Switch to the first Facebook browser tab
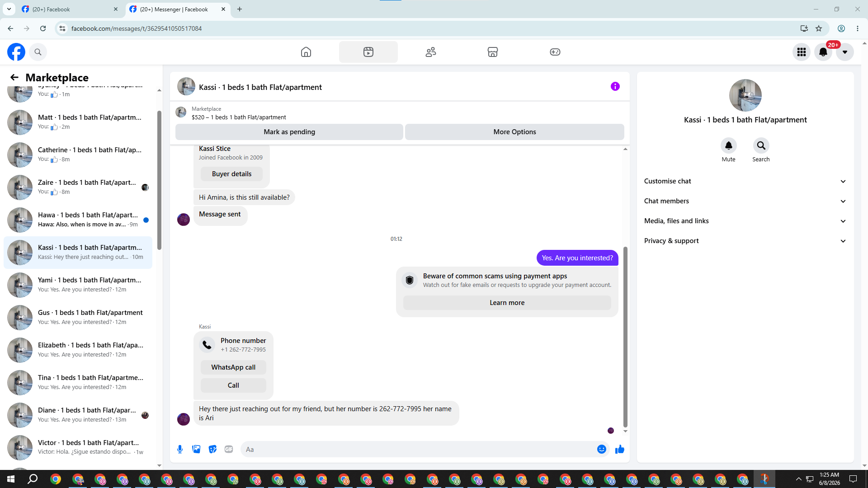The image size is (868, 488). tap(70, 9)
